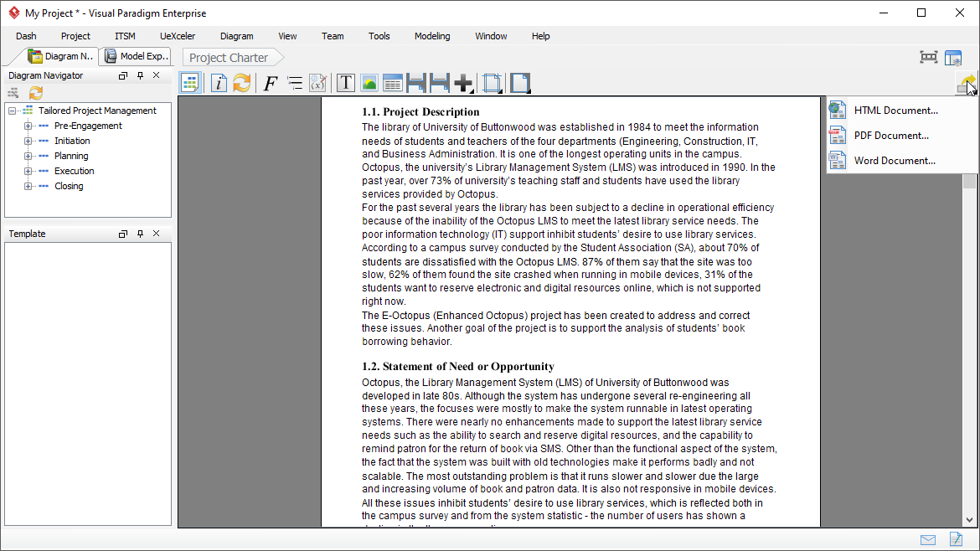Viewport: 980px width, 551px height.
Task: Click the 1.1. Project Description heading
Action: 420,112
